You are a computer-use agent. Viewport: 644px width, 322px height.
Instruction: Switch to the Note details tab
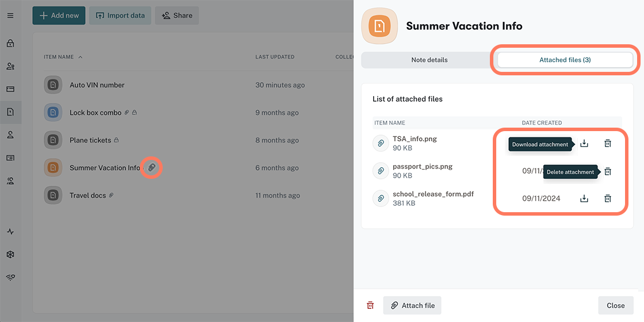tap(429, 60)
